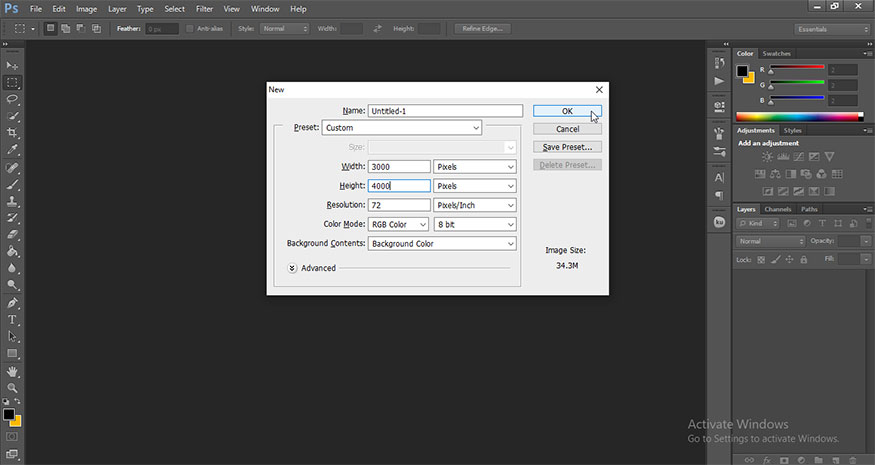The image size is (875, 465).
Task: Open the Background Contents dropdown
Action: click(x=442, y=243)
